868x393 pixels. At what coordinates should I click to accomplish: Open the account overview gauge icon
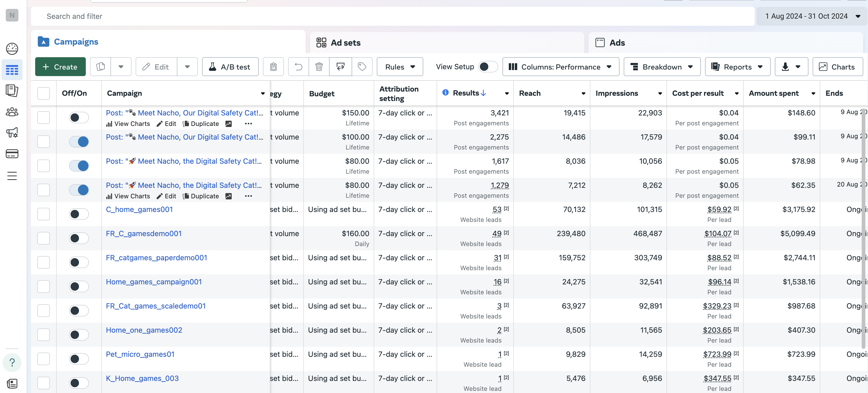12,49
